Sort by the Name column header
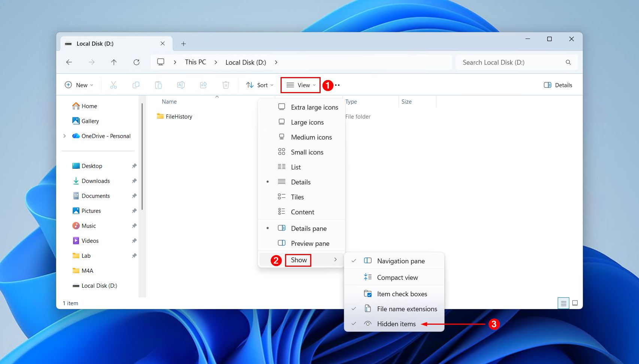Viewport: 639px width, 364px height. pyautogui.click(x=169, y=101)
